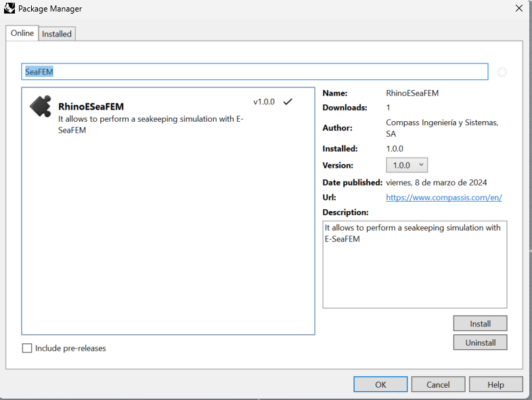Close the Package Manager window
Screen dimensions: 532x400
(x=518, y=8)
